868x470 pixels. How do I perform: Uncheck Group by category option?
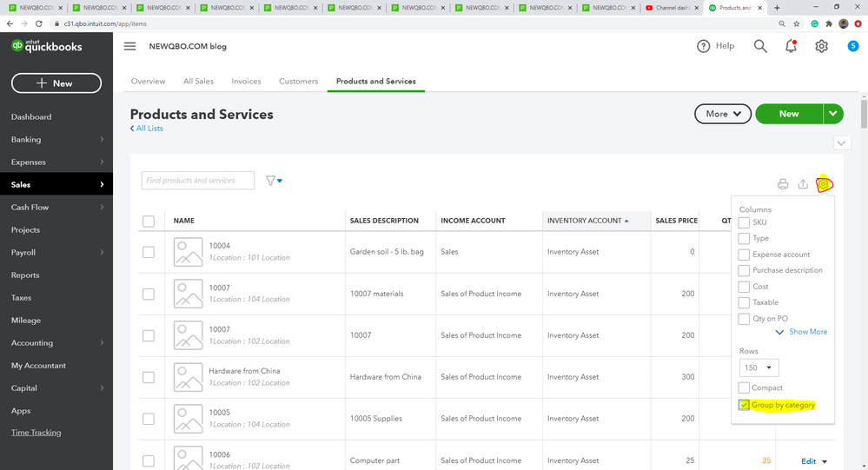pyautogui.click(x=744, y=406)
